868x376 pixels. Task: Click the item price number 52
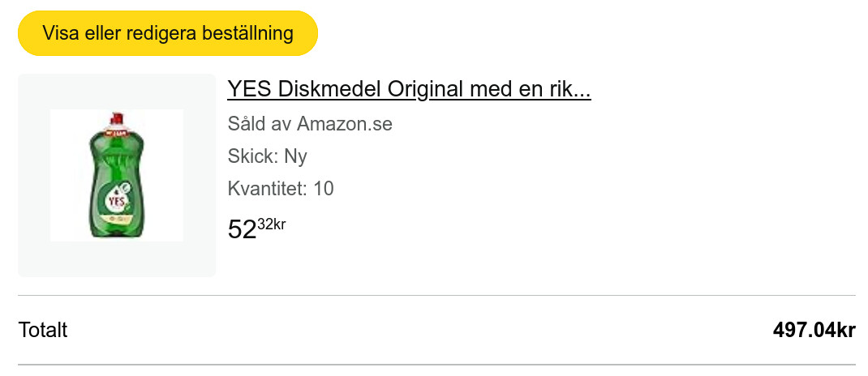coord(242,230)
